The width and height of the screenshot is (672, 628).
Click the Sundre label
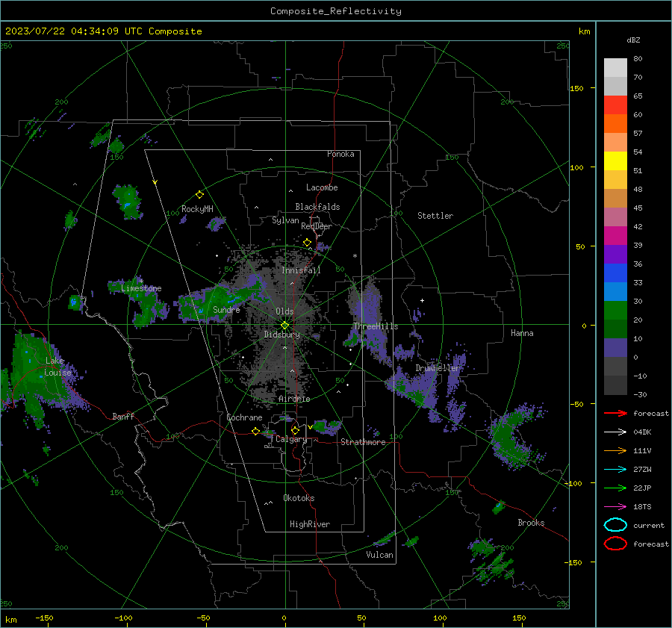pos(226,309)
